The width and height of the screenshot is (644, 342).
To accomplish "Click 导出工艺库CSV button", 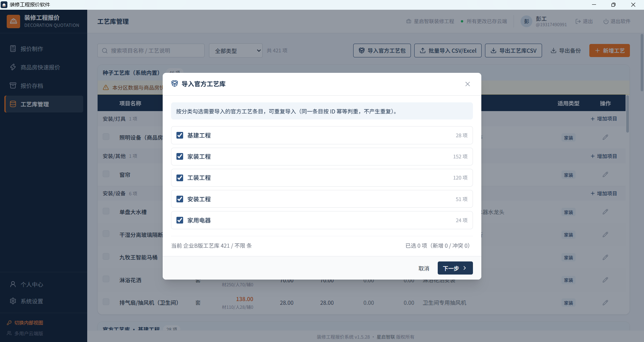I will point(514,51).
